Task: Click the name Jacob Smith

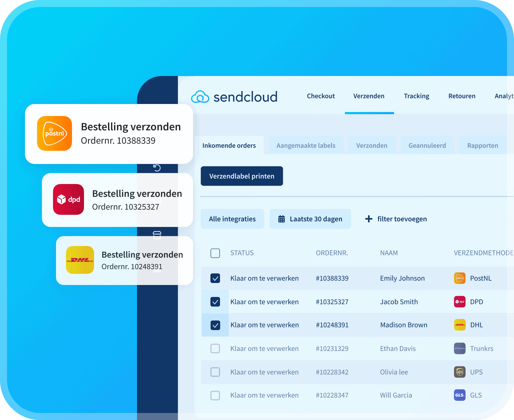Action: (399, 302)
